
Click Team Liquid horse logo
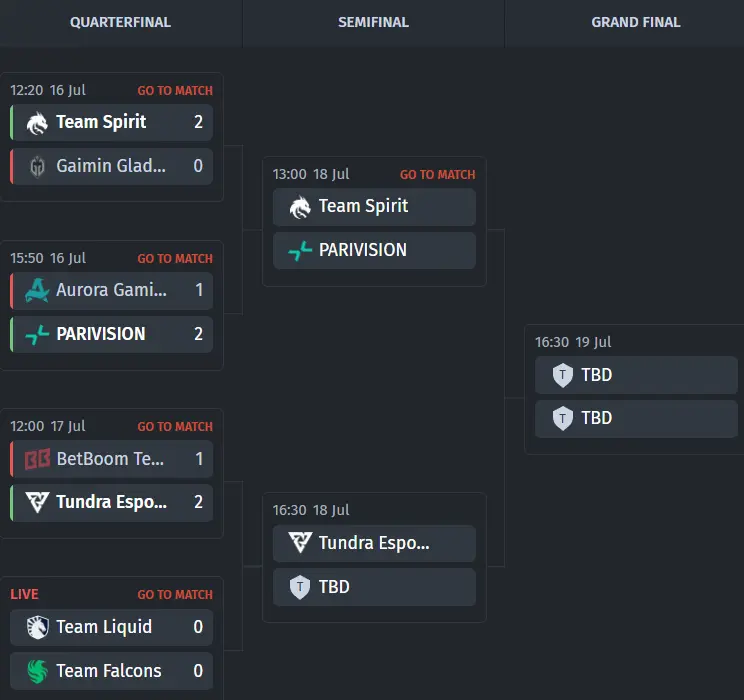click(x=37, y=627)
